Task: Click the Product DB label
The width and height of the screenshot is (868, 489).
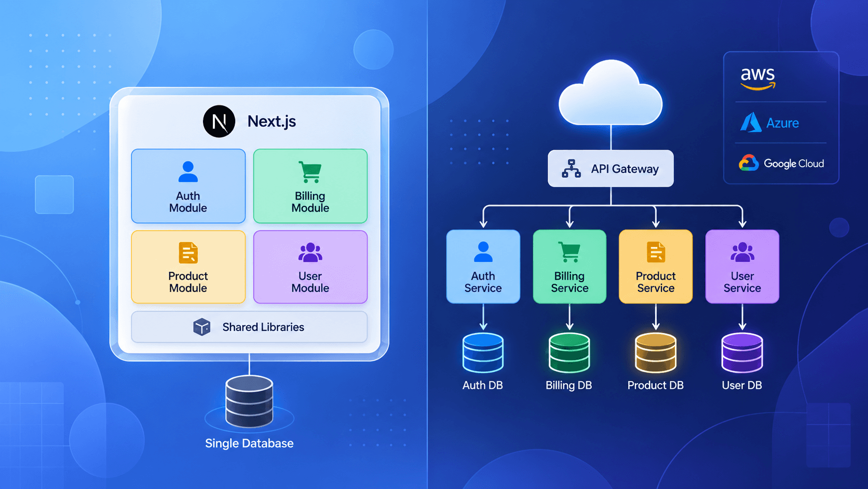Action: (x=656, y=385)
